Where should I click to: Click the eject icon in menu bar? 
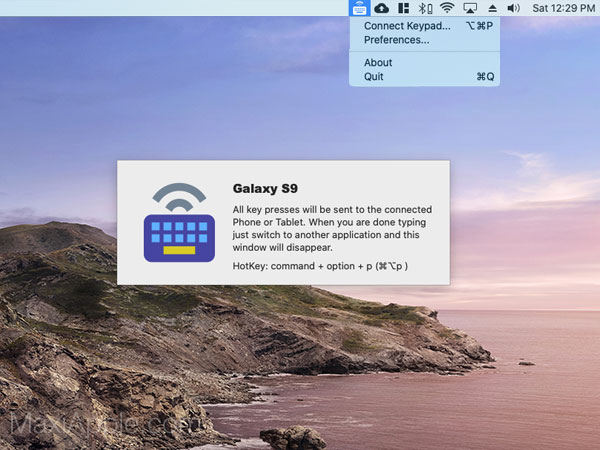(492, 8)
